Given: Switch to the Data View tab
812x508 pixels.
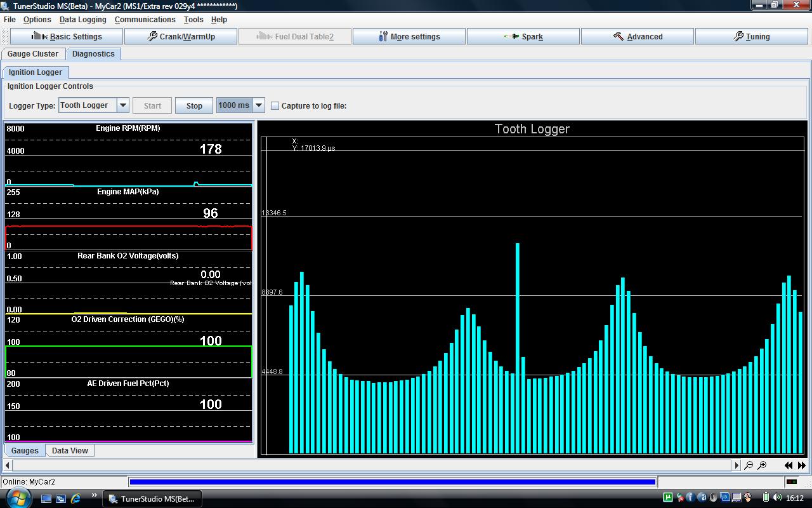Looking at the screenshot, I should 70,450.
